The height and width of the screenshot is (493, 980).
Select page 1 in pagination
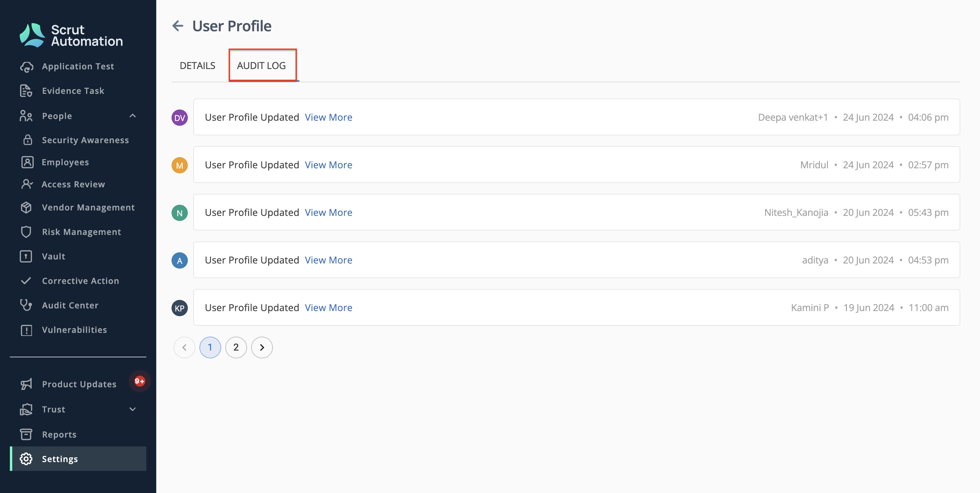(210, 347)
